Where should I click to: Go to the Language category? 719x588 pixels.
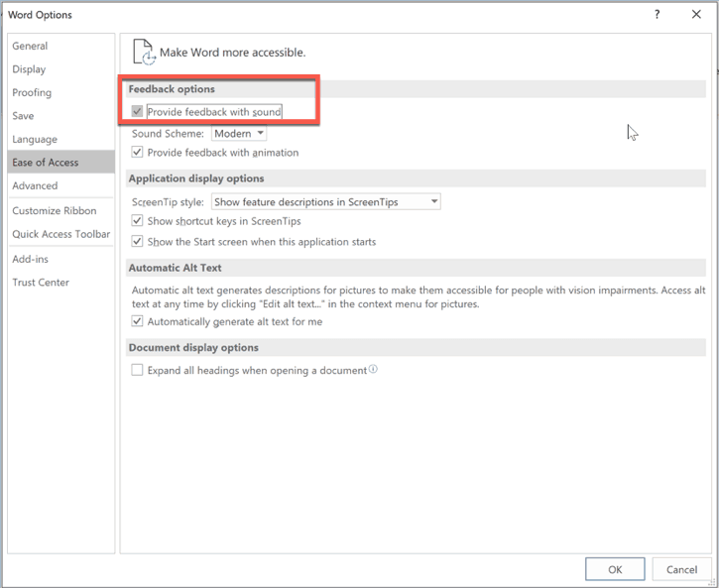(60, 140)
